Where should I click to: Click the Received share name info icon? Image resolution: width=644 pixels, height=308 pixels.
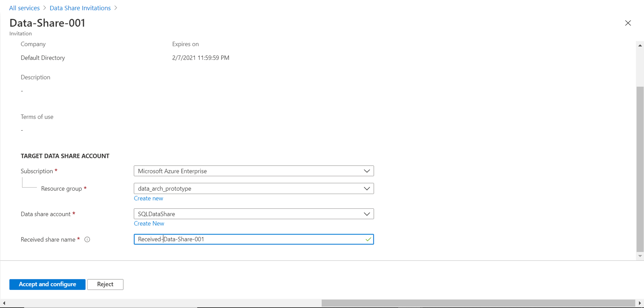click(87, 239)
